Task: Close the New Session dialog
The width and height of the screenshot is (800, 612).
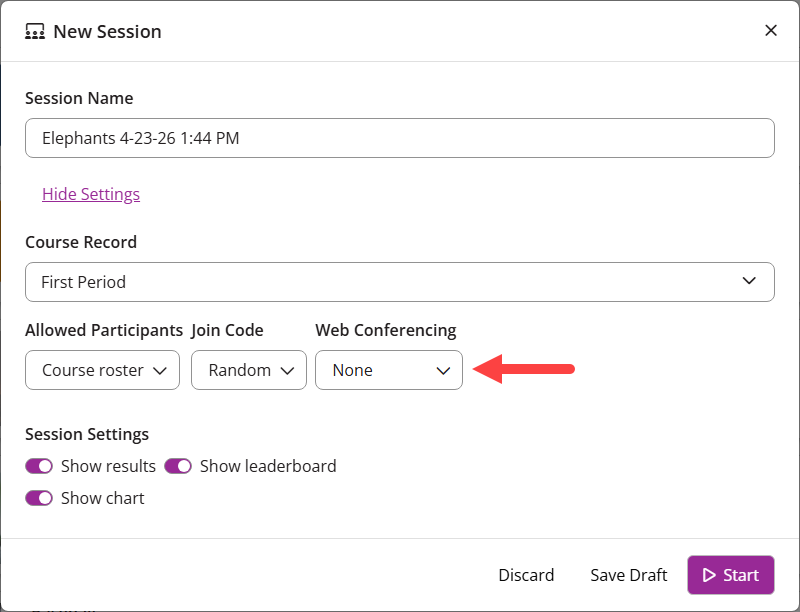Action: [x=771, y=30]
